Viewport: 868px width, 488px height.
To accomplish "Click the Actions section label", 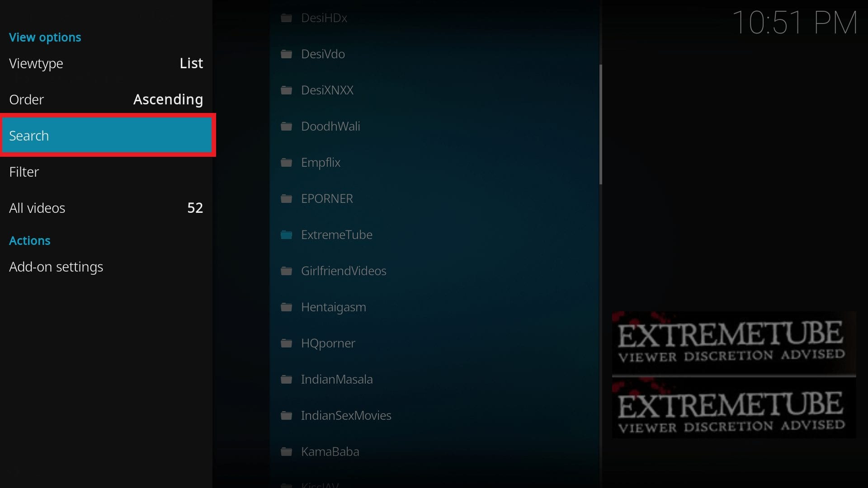I will (x=29, y=240).
